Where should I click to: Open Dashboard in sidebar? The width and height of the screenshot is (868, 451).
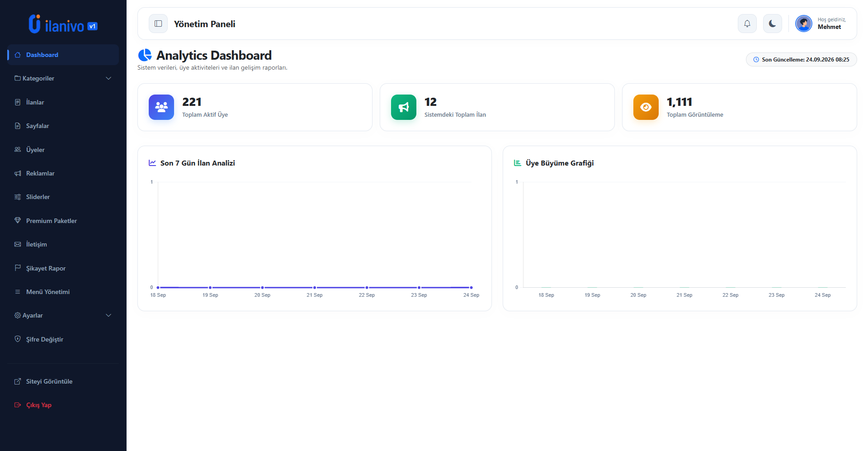pyautogui.click(x=63, y=55)
